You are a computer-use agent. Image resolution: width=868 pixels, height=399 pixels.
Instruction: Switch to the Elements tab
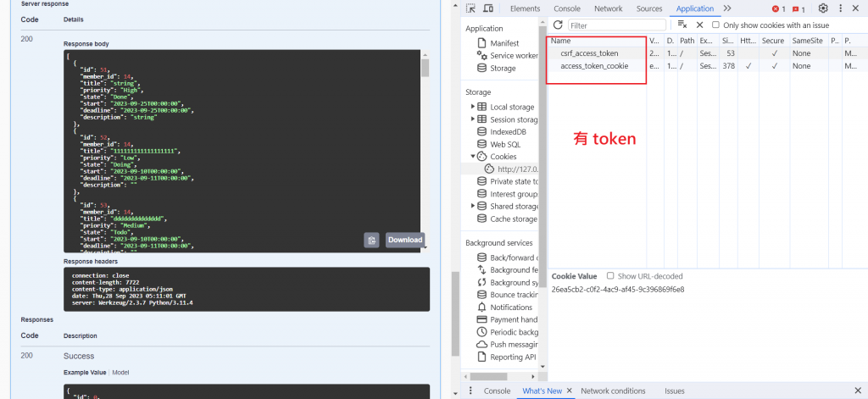tap(525, 8)
